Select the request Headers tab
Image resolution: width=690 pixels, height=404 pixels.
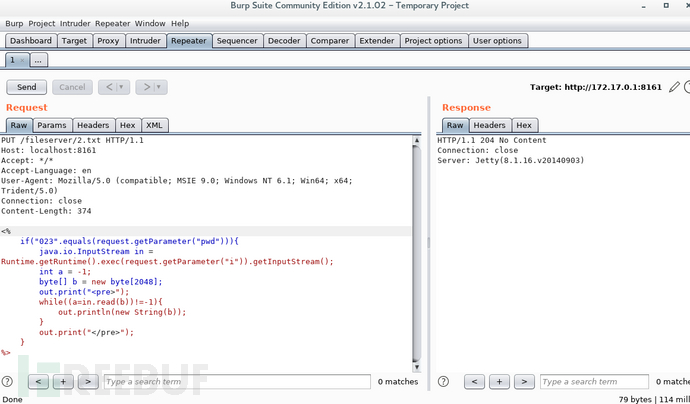point(93,125)
